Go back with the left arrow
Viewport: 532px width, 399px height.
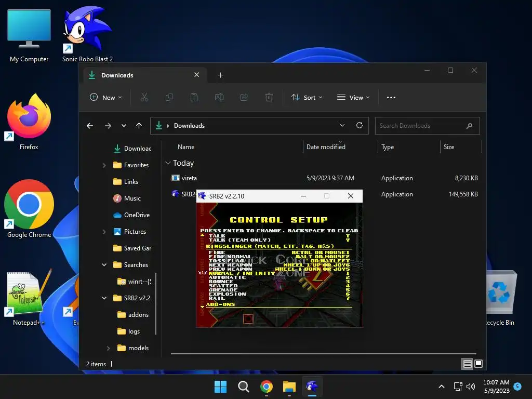click(x=90, y=126)
